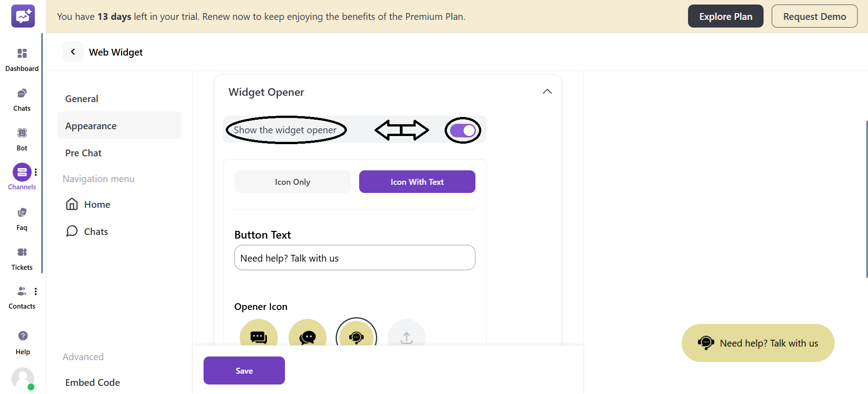Toggle the Show the widget opener switch
This screenshot has height=394, width=868.
point(462,130)
